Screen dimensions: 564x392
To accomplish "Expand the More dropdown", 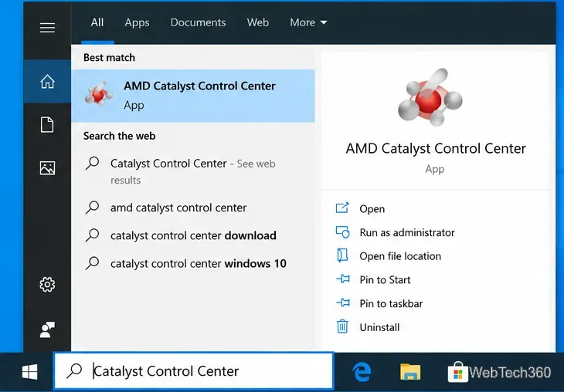I will 308,22.
